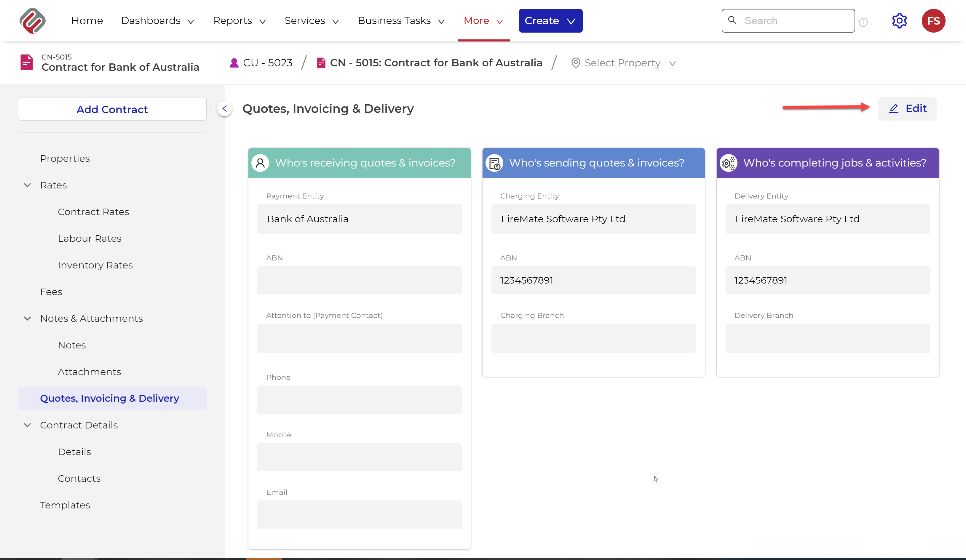Select Quotes, Invoicing & Delivery sidebar item
The width and height of the screenshot is (966, 560).
pos(112,399)
